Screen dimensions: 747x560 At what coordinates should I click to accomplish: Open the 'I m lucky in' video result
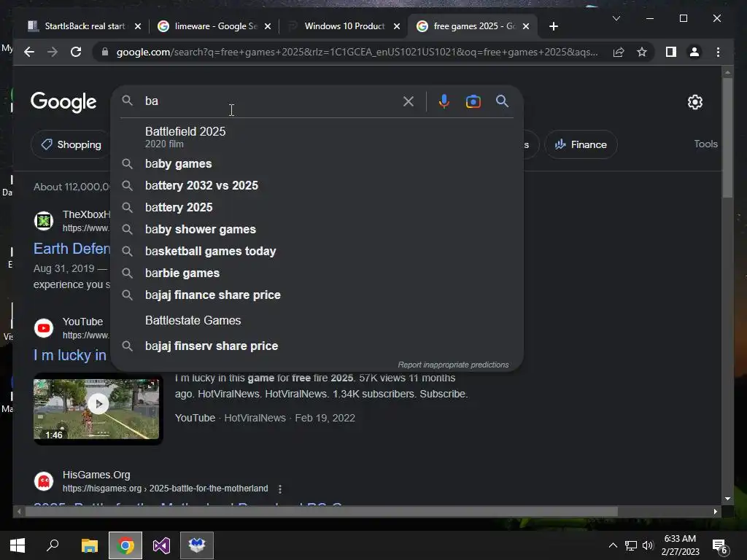(x=70, y=355)
